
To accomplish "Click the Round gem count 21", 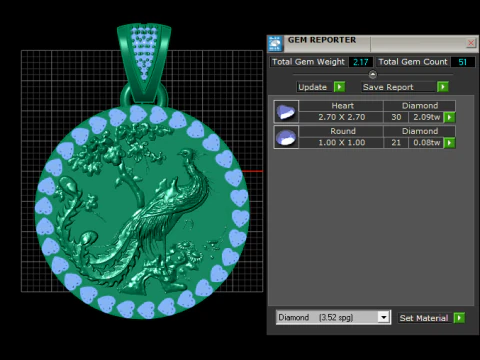I will point(396,143).
